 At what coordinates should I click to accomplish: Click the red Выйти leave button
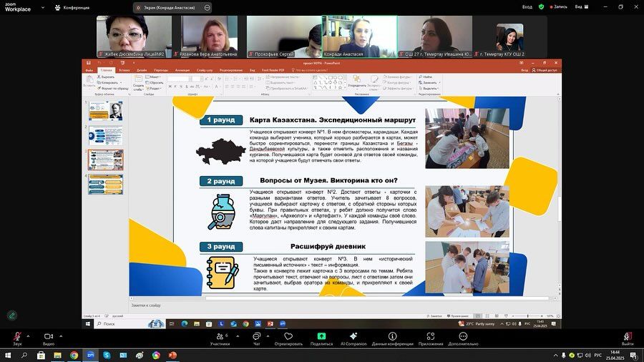click(628, 337)
